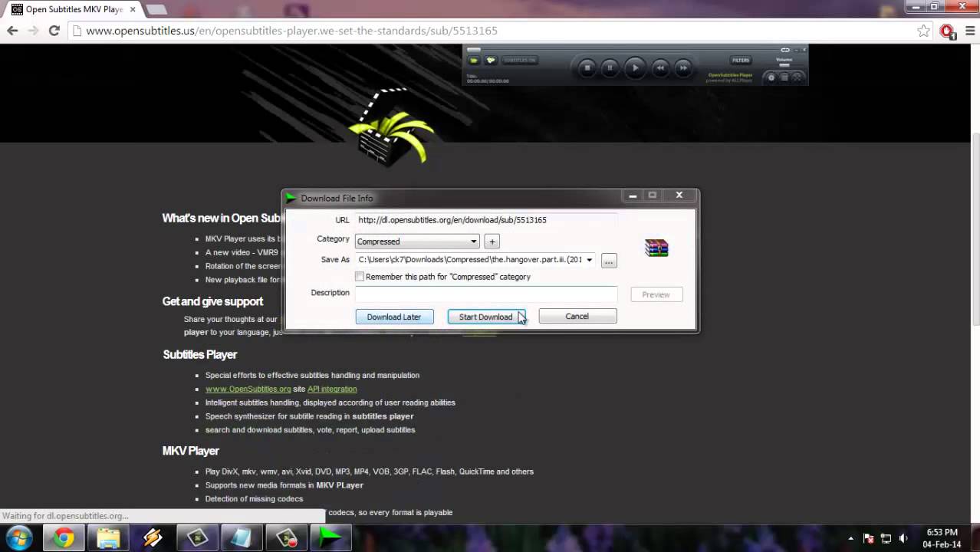Bookmark this page with the star

923,31
